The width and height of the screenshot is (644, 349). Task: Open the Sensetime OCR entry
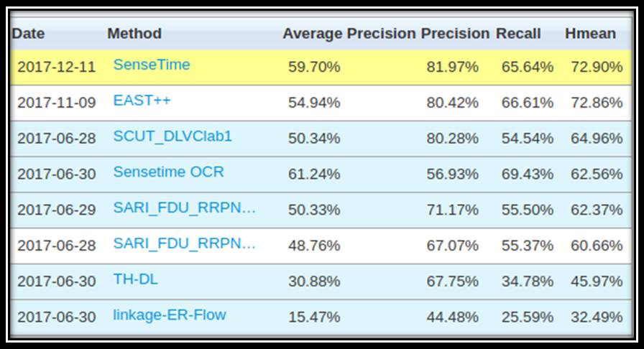point(168,172)
